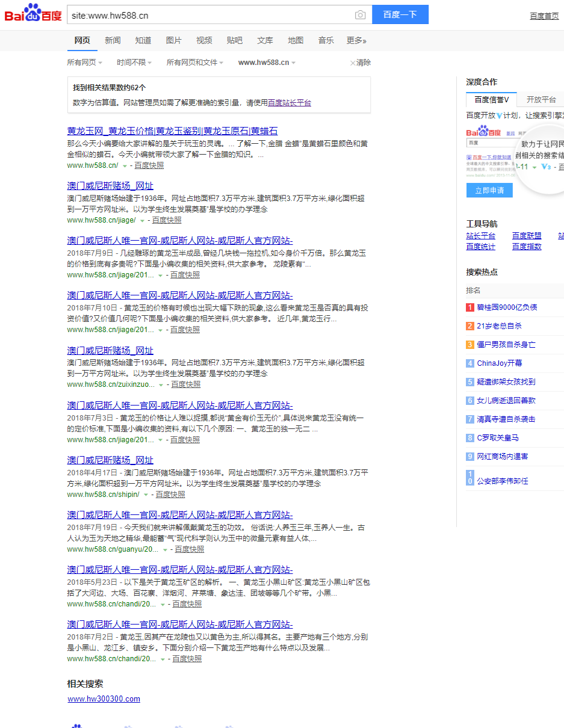Select the 百度信誉V tab
This screenshot has height=728, width=564.
pos(492,100)
